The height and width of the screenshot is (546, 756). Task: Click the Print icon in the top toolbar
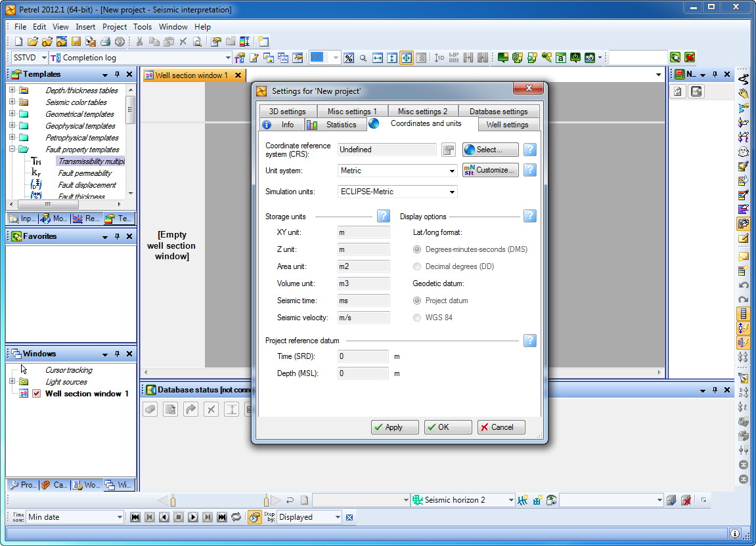tap(105, 42)
